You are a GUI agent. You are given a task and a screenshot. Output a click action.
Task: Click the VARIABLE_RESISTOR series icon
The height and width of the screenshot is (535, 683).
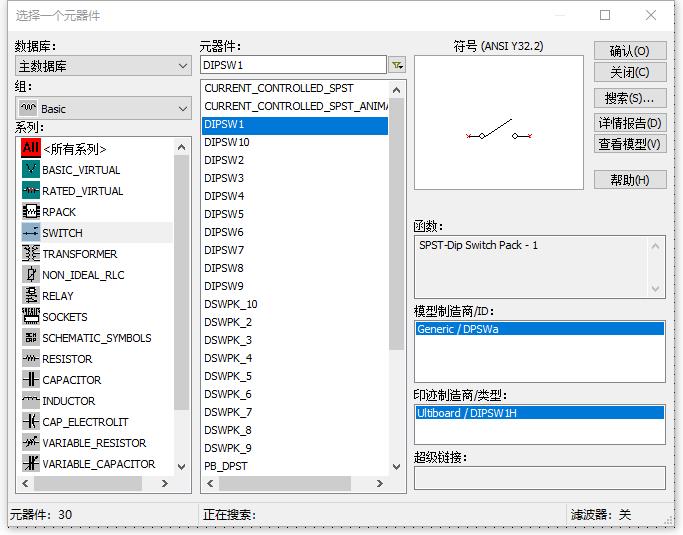click(x=30, y=443)
